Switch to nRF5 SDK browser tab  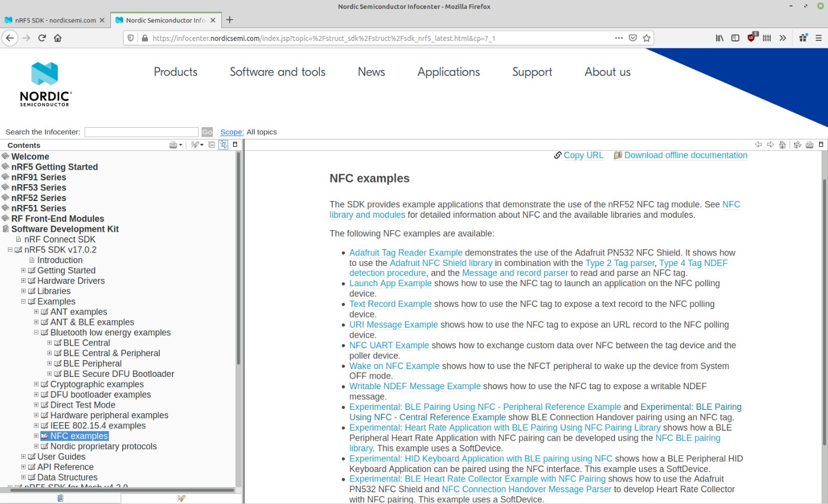click(50, 20)
